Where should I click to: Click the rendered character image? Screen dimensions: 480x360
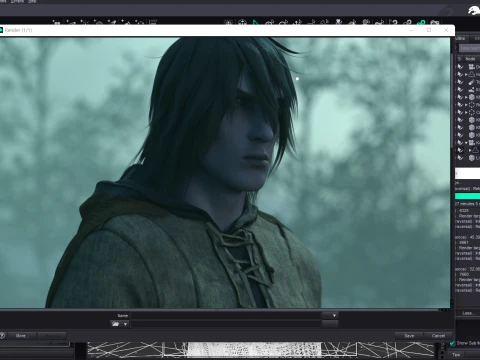pyautogui.click(x=225, y=172)
